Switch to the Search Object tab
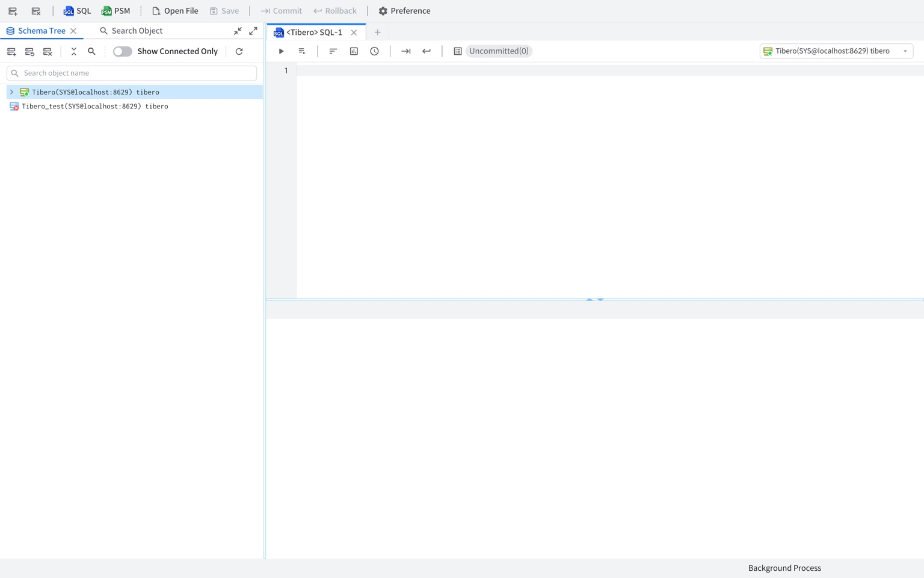 pyautogui.click(x=131, y=31)
